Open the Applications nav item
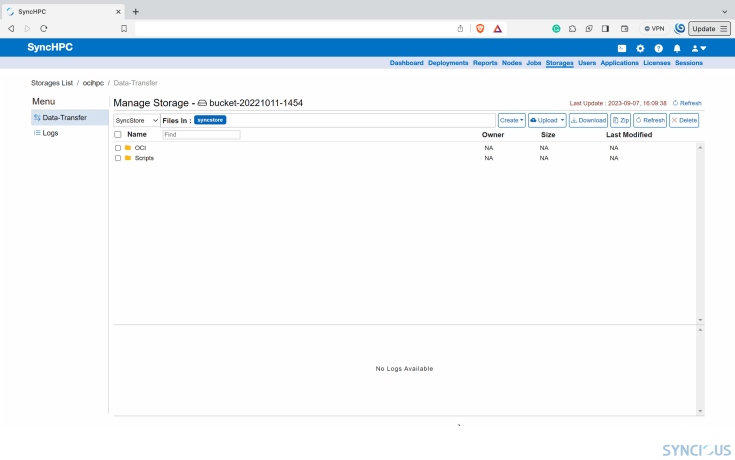This screenshot has height=460, width=735. point(619,63)
